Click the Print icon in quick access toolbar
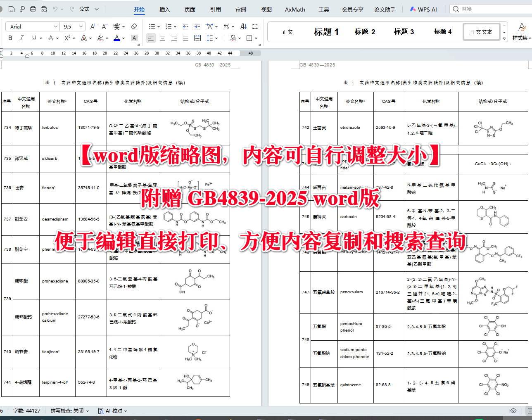 pos(32,9)
